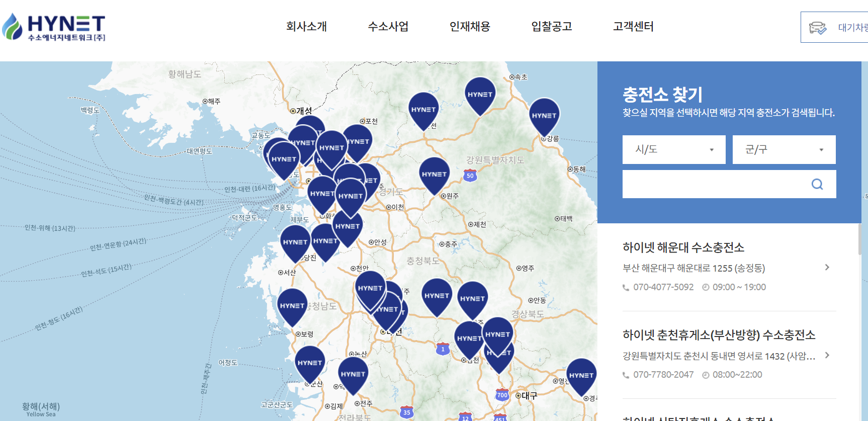Click the HYNET marker near 속초

click(x=480, y=96)
